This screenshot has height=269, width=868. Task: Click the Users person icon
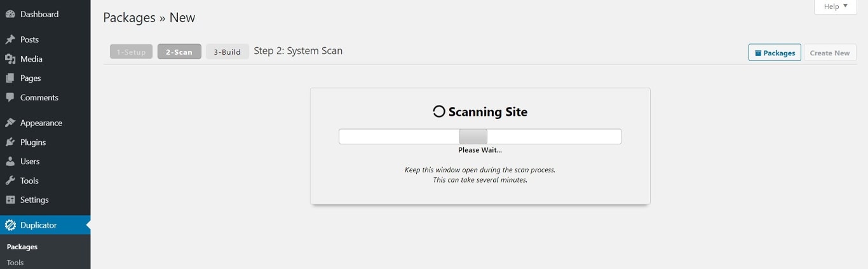pos(10,162)
